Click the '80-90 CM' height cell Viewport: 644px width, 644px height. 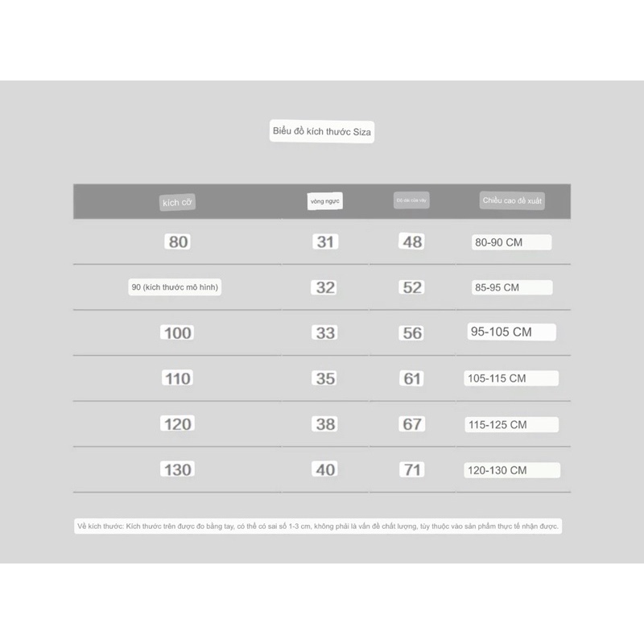click(x=511, y=242)
